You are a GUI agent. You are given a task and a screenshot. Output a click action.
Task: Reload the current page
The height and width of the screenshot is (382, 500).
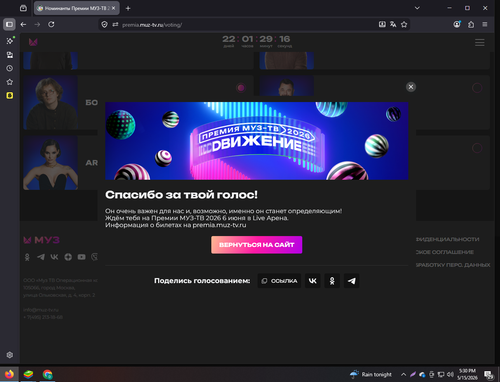[x=51, y=24]
